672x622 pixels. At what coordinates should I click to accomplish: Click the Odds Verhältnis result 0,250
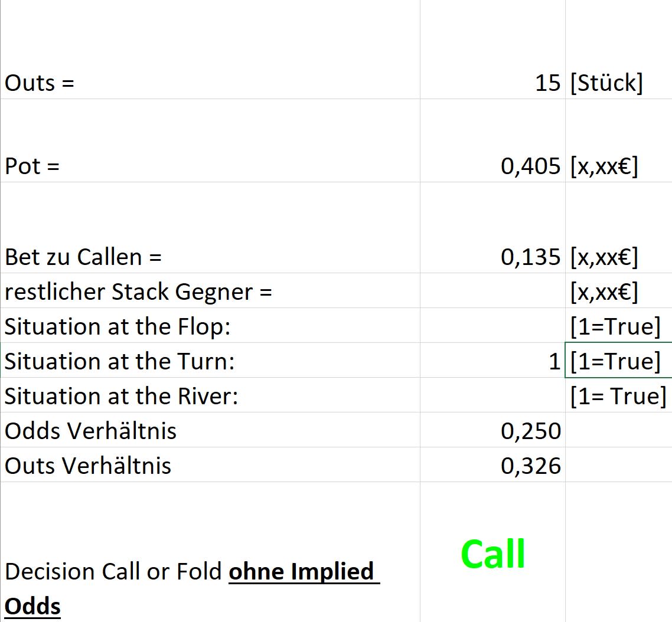point(492,430)
